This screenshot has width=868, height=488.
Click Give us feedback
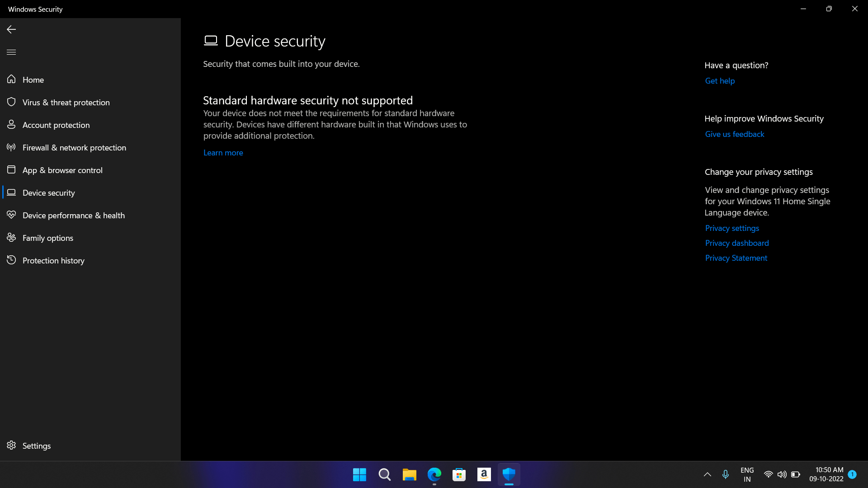[x=734, y=134]
